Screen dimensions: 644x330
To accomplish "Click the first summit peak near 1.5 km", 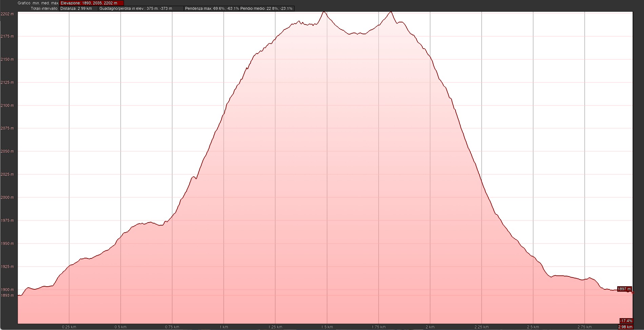I will [x=324, y=12].
